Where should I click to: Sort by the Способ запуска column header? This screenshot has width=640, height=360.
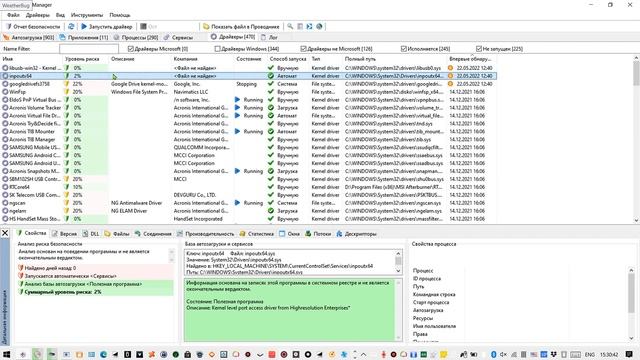click(x=288, y=59)
